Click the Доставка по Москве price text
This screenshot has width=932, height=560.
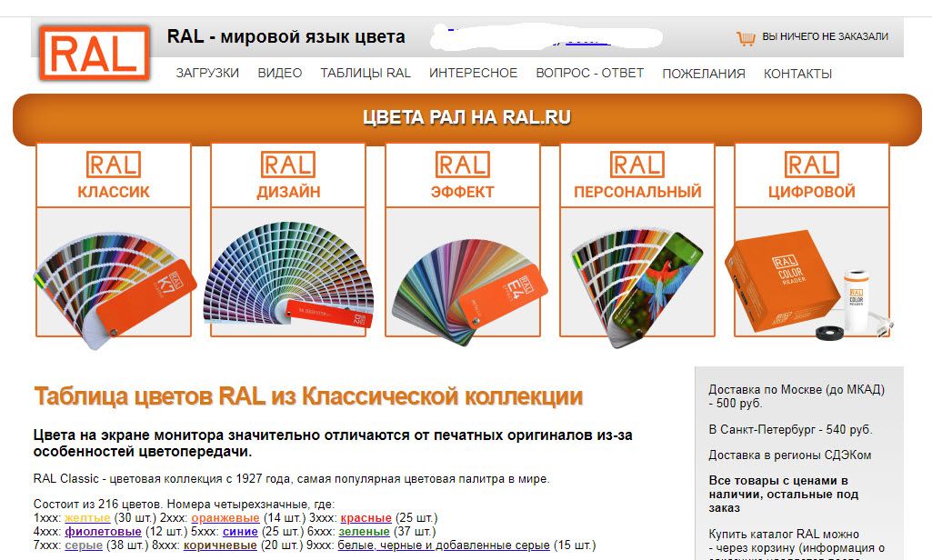tap(797, 396)
